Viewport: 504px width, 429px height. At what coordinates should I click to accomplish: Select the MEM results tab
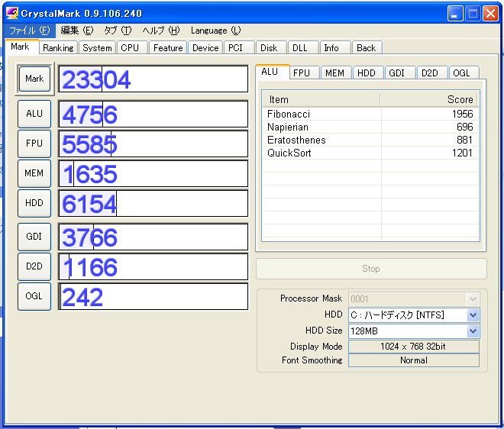(x=336, y=73)
